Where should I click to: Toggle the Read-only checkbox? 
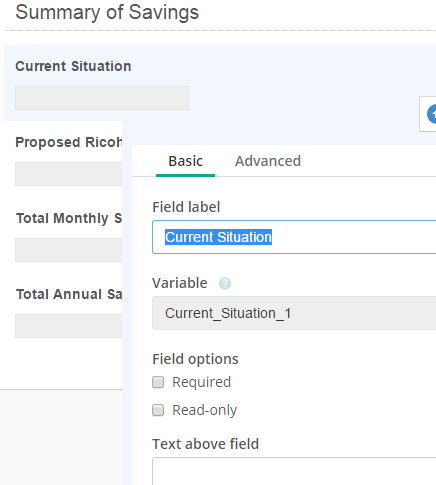point(158,410)
